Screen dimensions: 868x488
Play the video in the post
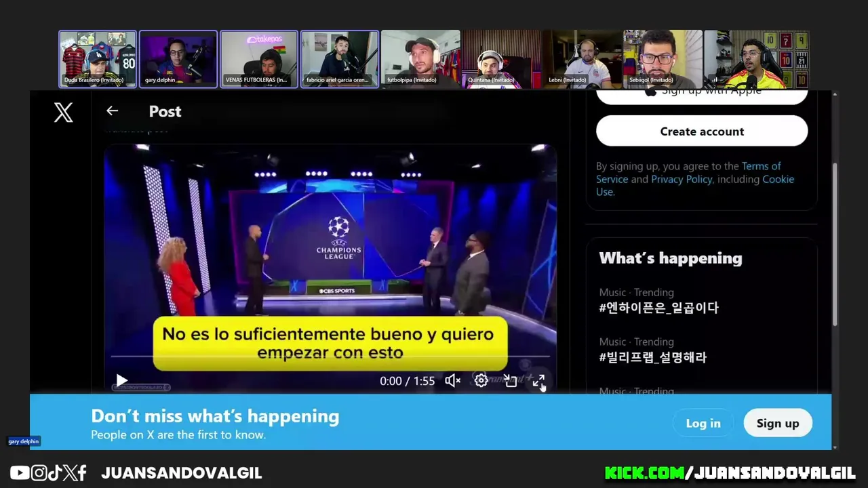click(x=121, y=381)
